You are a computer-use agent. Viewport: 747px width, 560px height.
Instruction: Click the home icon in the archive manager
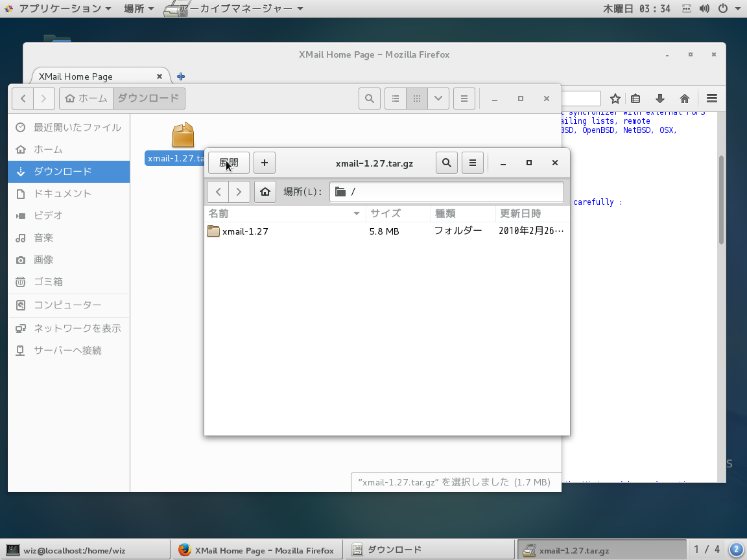tap(265, 192)
